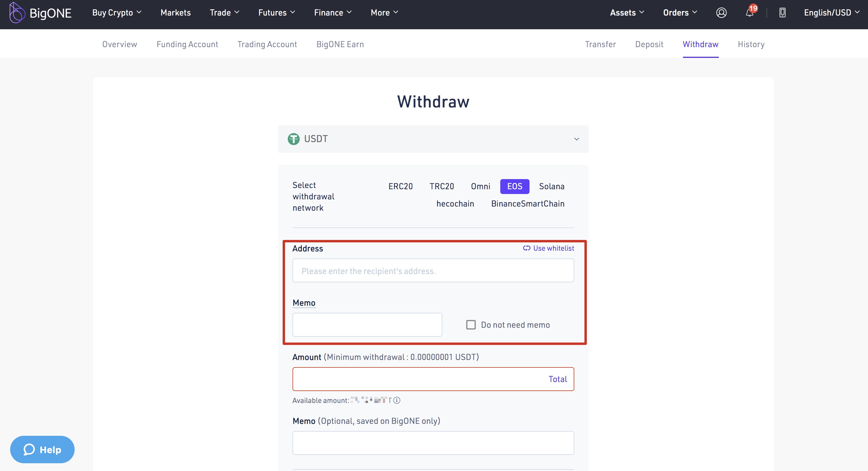Open the notifications bell icon
Viewport: 868px width, 471px height.
click(x=750, y=13)
